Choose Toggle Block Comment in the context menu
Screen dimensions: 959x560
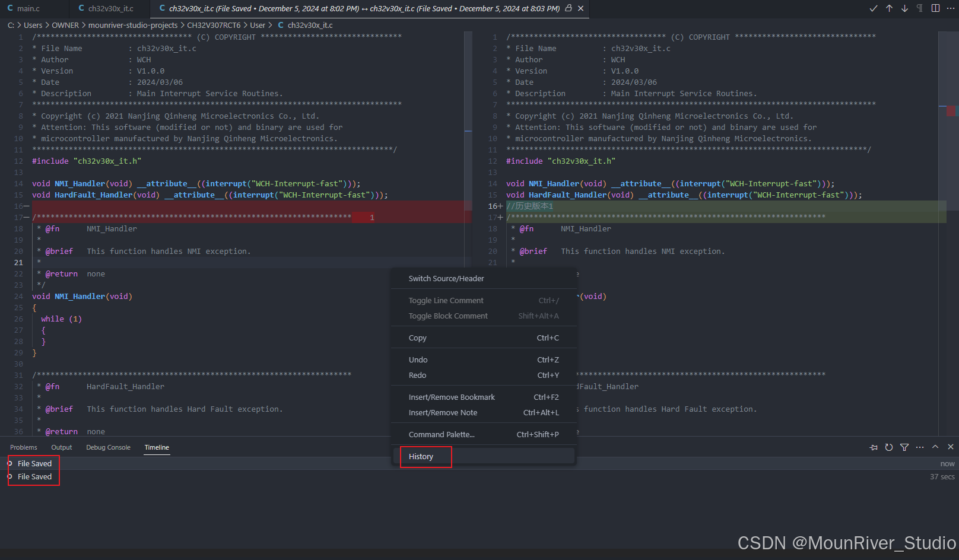pos(484,316)
